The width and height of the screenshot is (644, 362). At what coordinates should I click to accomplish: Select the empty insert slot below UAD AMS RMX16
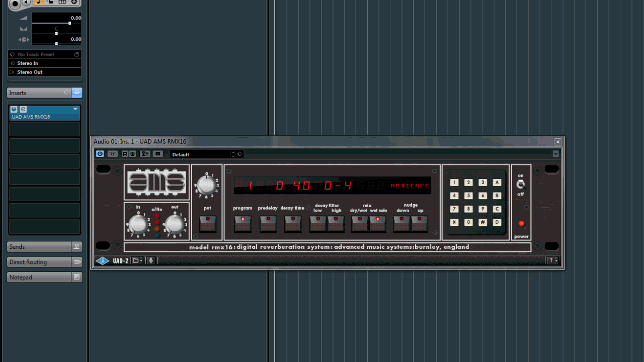45,129
